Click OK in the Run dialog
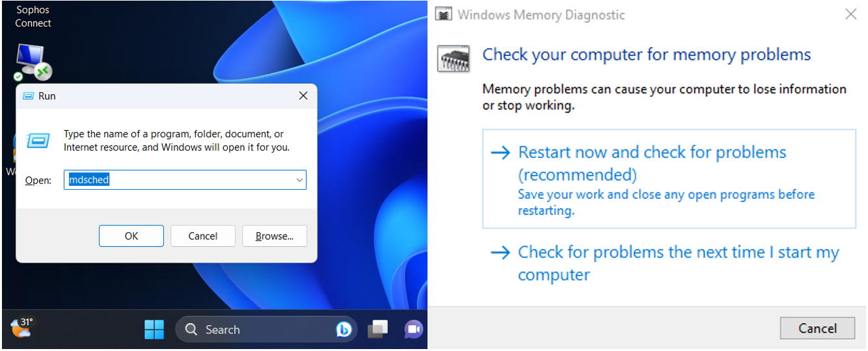The image size is (868, 351). (x=131, y=236)
